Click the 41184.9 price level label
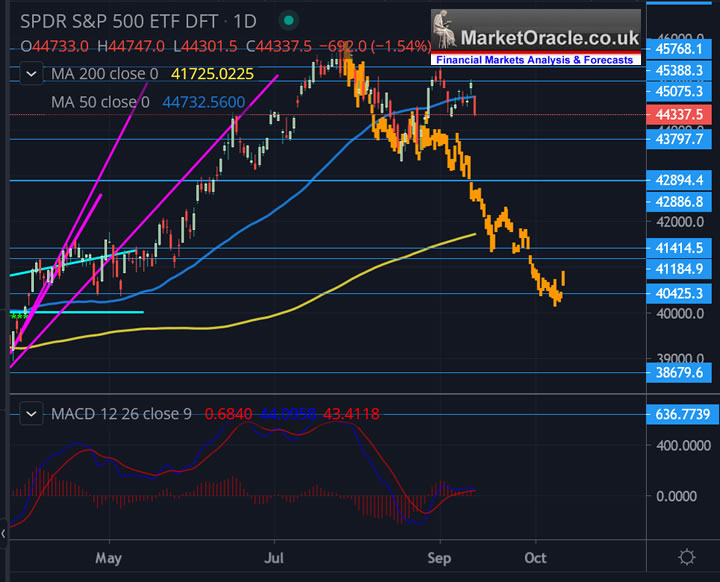720x582 pixels. 679,269
